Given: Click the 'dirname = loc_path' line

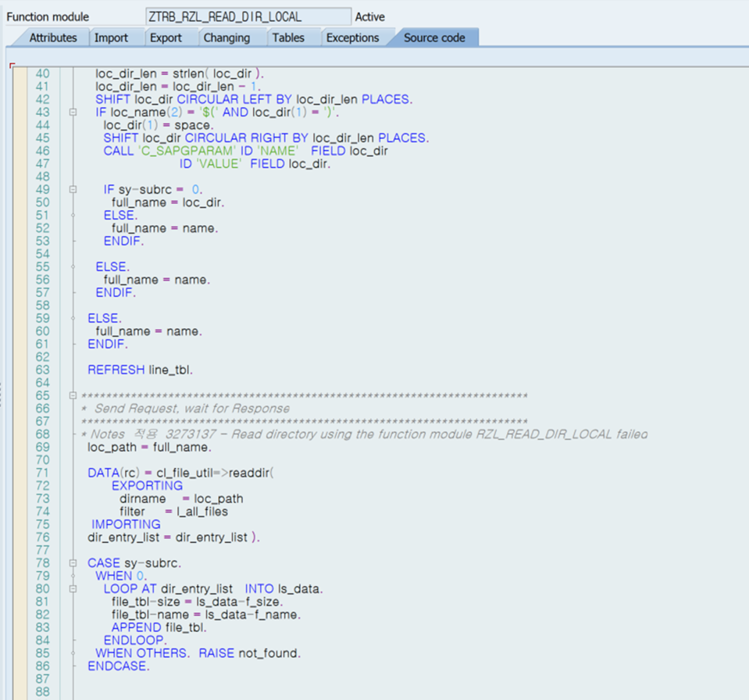Looking at the screenshot, I should coord(181,499).
